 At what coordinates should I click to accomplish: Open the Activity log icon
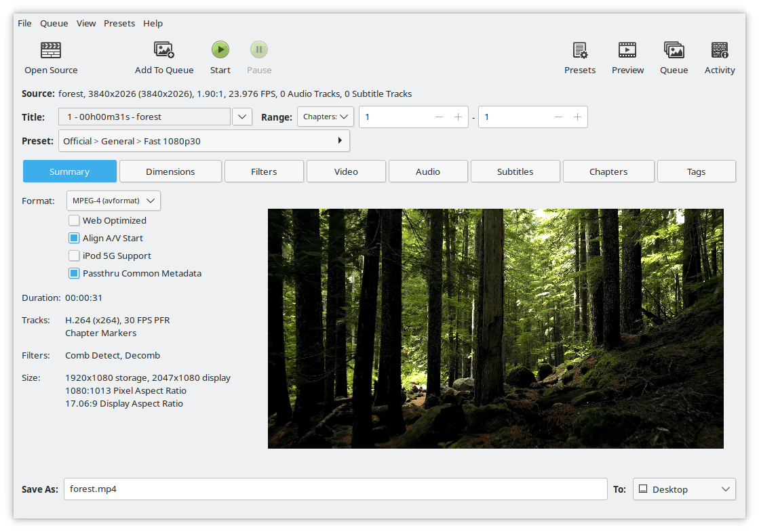point(720,50)
